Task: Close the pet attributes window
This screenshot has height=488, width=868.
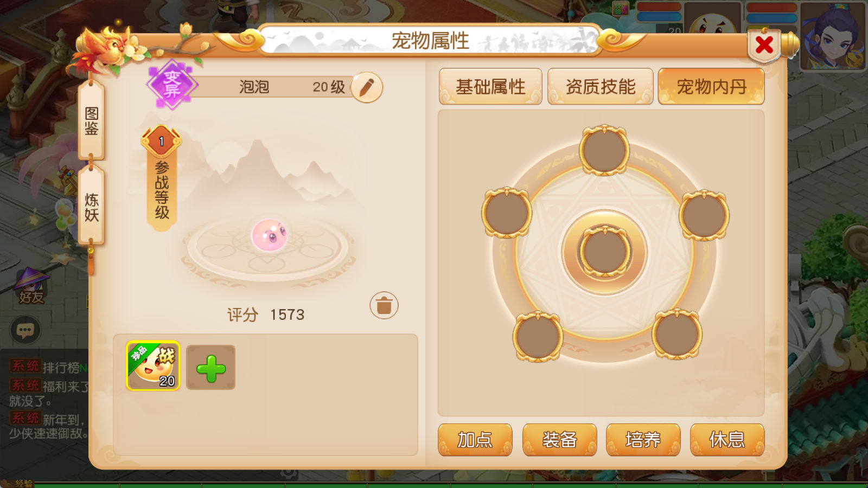Action: tap(764, 44)
